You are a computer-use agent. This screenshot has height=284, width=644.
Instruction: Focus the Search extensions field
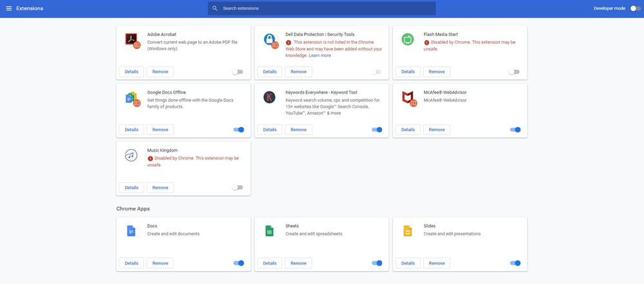click(x=321, y=8)
